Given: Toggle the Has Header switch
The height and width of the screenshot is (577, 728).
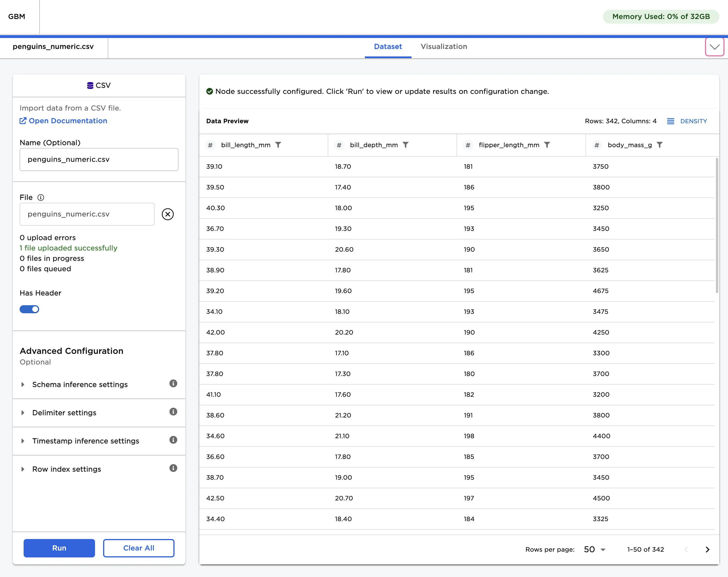Looking at the screenshot, I should [29, 309].
